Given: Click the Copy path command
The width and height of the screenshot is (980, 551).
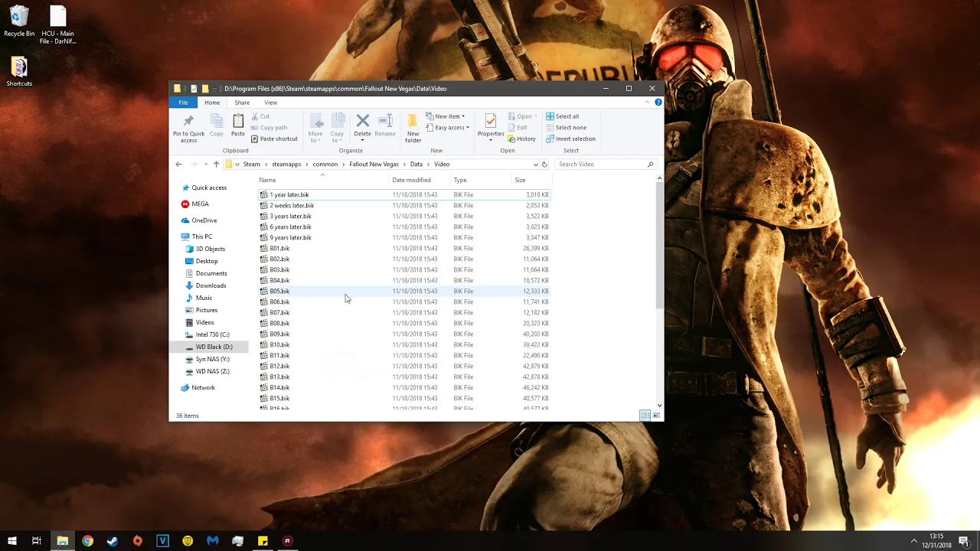Looking at the screenshot, I should (x=269, y=128).
